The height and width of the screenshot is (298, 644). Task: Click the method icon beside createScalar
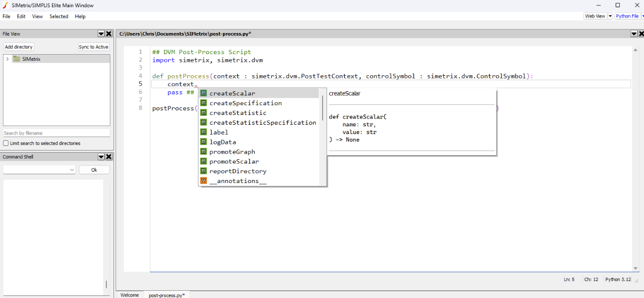tap(203, 93)
